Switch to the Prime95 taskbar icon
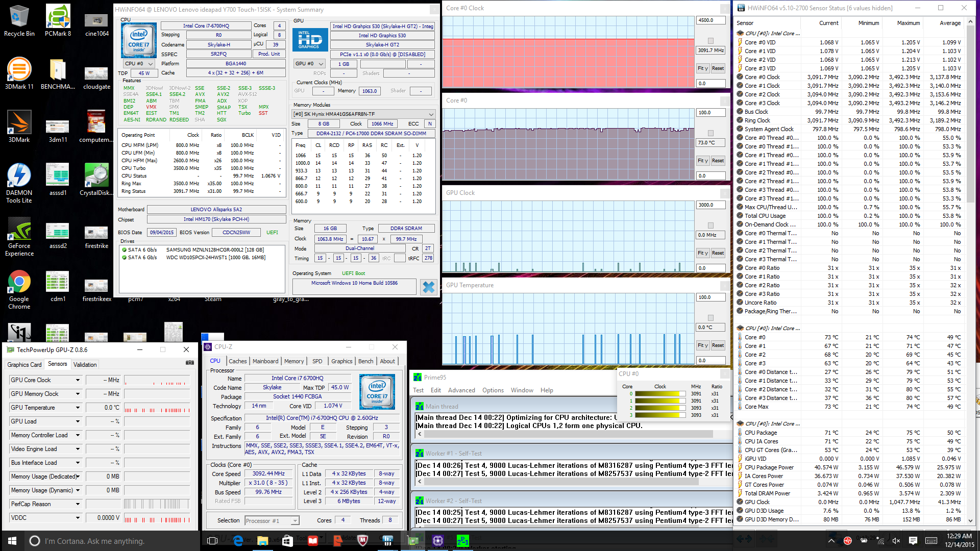Viewport: 980px width, 551px height. pyautogui.click(x=463, y=541)
